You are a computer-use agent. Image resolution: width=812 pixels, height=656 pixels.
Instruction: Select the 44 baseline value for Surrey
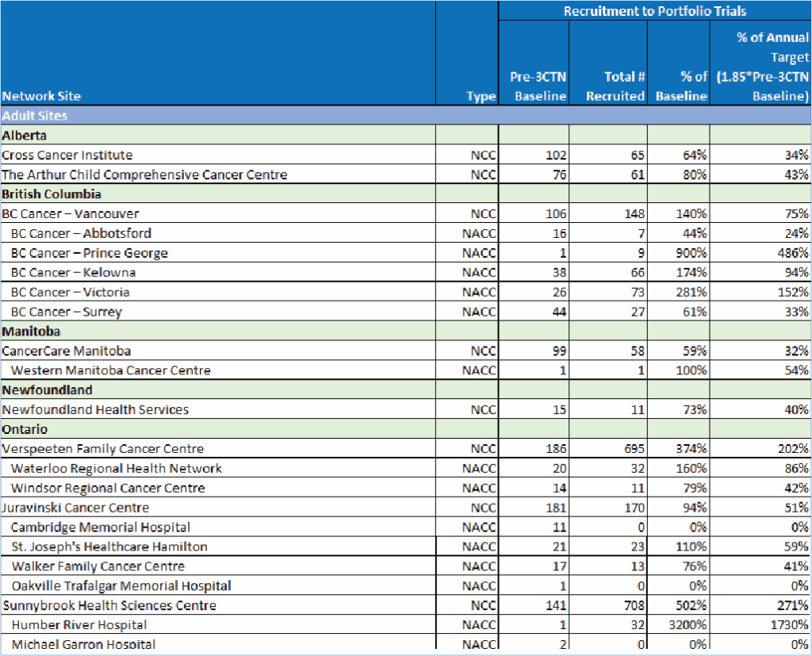559,312
